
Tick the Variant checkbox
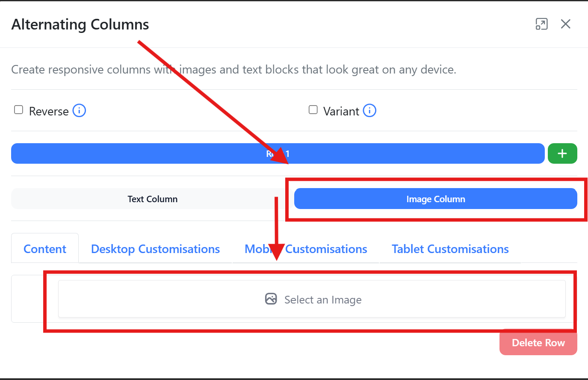tap(313, 110)
